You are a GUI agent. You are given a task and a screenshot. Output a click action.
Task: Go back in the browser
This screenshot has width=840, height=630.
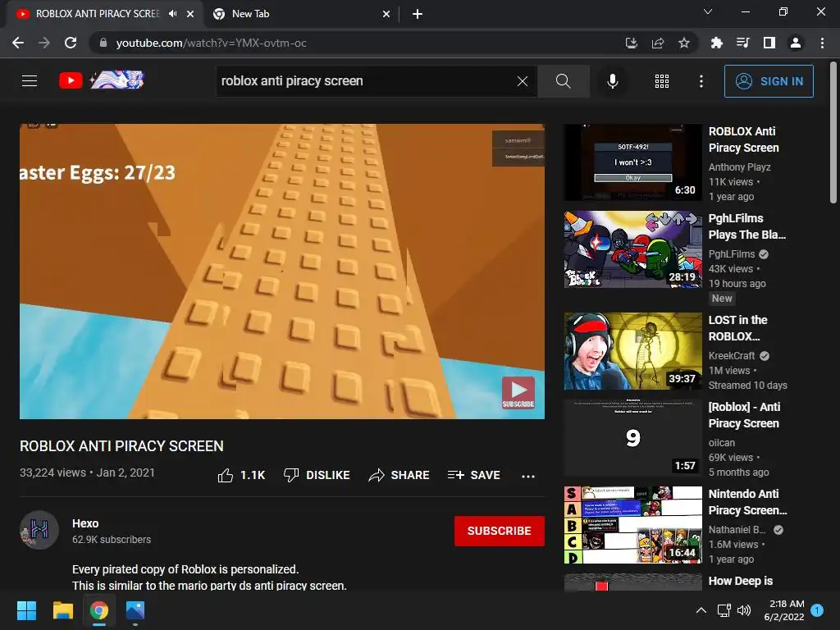click(18, 43)
